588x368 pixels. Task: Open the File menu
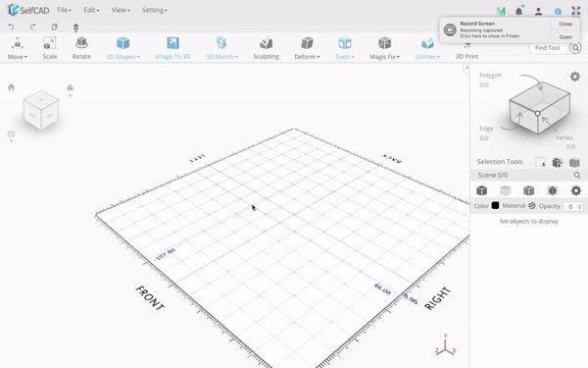click(x=64, y=10)
